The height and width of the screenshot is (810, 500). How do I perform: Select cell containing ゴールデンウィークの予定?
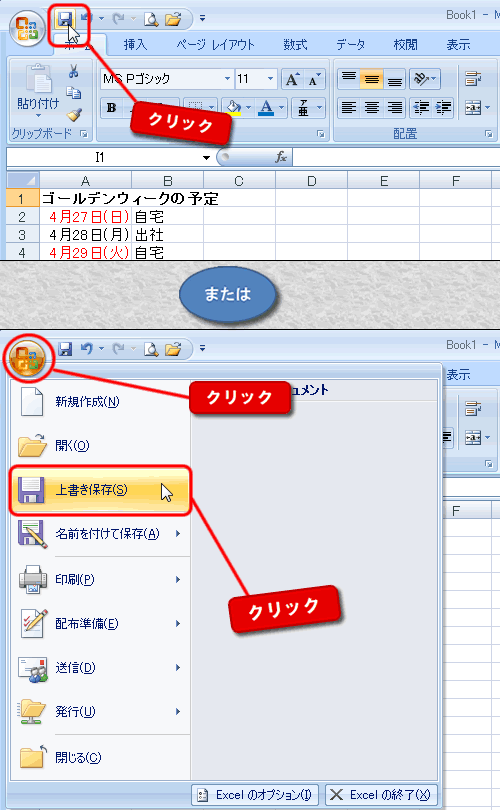tap(86, 198)
